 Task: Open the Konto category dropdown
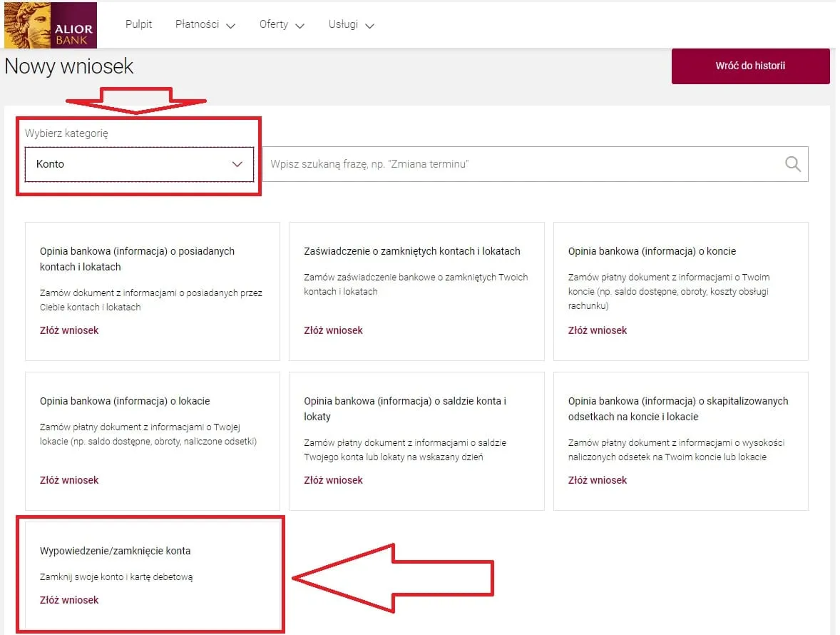[x=139, y=164]
